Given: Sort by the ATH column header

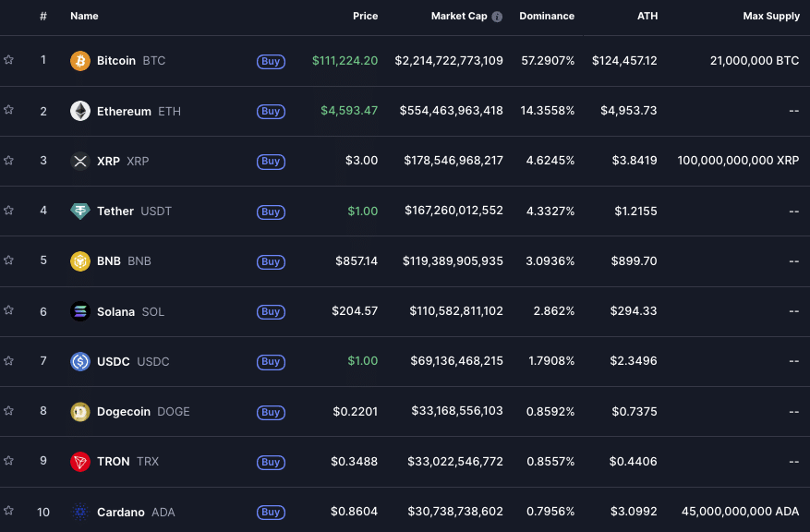Looking at the screenshot, I should pos(647,16).
